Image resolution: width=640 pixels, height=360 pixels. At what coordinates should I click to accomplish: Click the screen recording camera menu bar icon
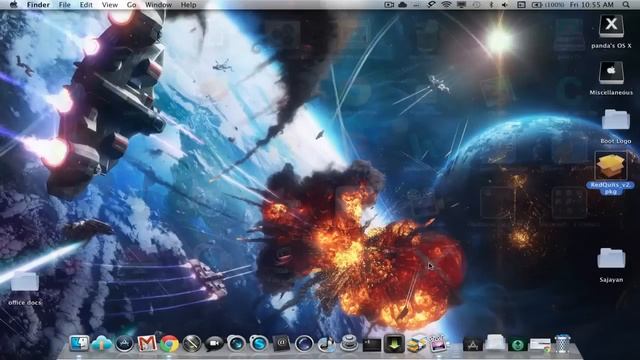coord(389,4)
